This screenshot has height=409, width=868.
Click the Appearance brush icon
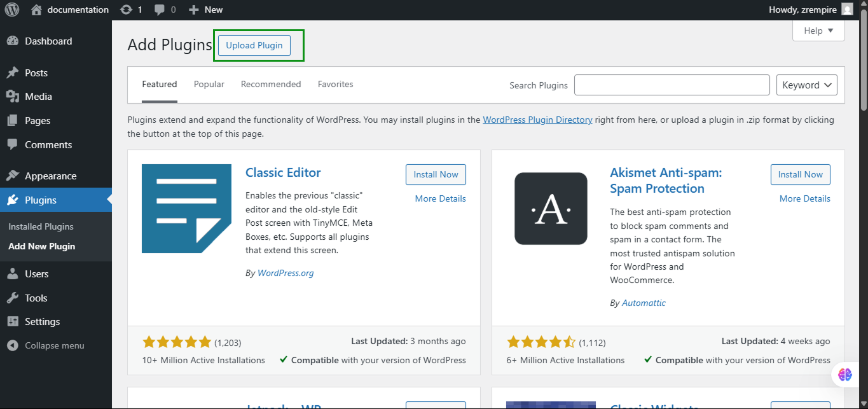click(14, 176)
